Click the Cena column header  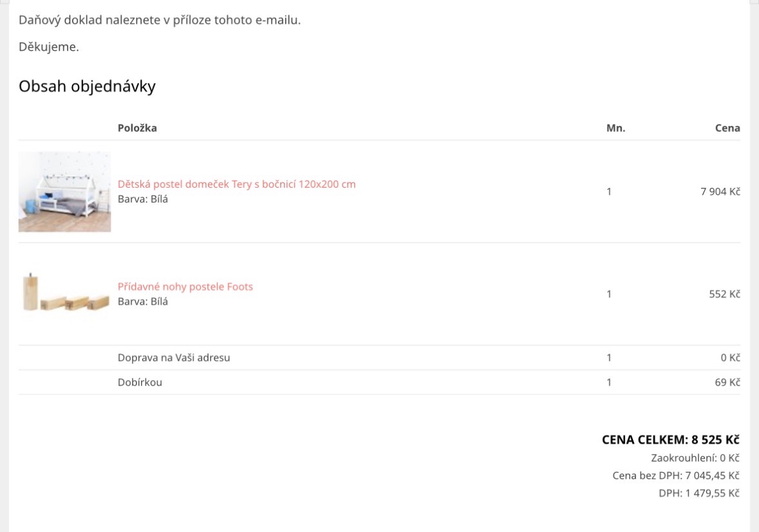(727, 128)
